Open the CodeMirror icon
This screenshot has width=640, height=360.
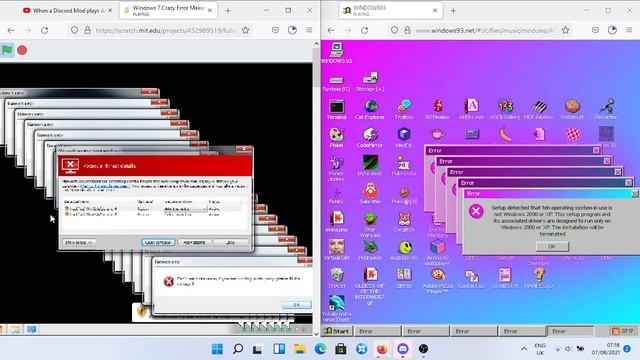coord(370,137)
